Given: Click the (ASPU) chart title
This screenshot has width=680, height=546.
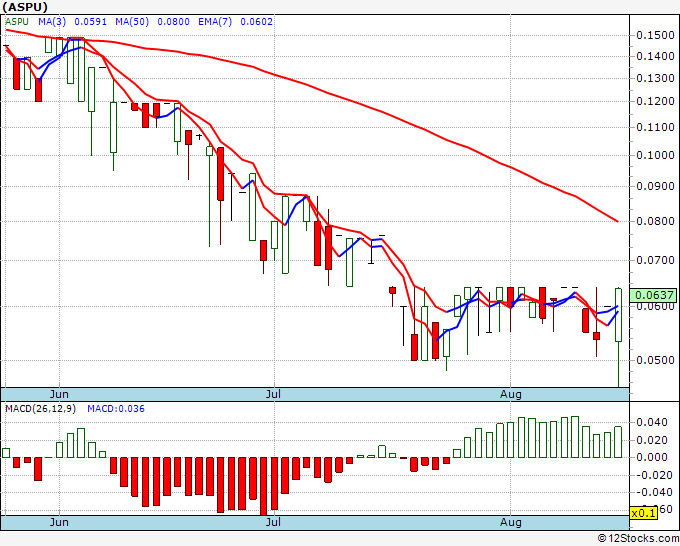Looking at the screenshot, I should pyautogui.click(x=25, y=7).
